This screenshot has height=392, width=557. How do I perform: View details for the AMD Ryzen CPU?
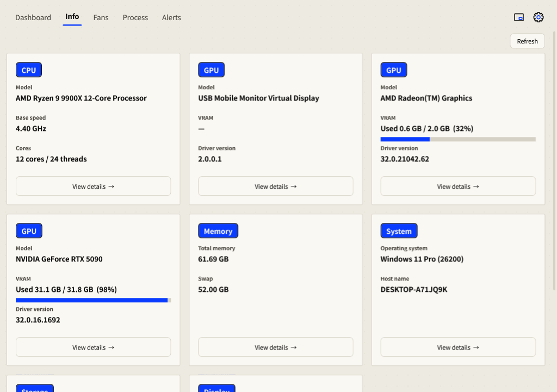coord(93,186)
